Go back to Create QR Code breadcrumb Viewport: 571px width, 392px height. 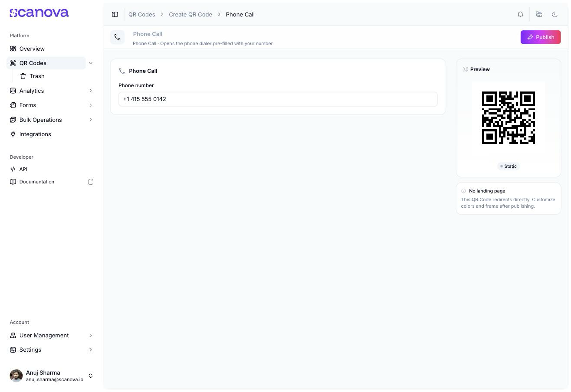click(x=190, y=14)
